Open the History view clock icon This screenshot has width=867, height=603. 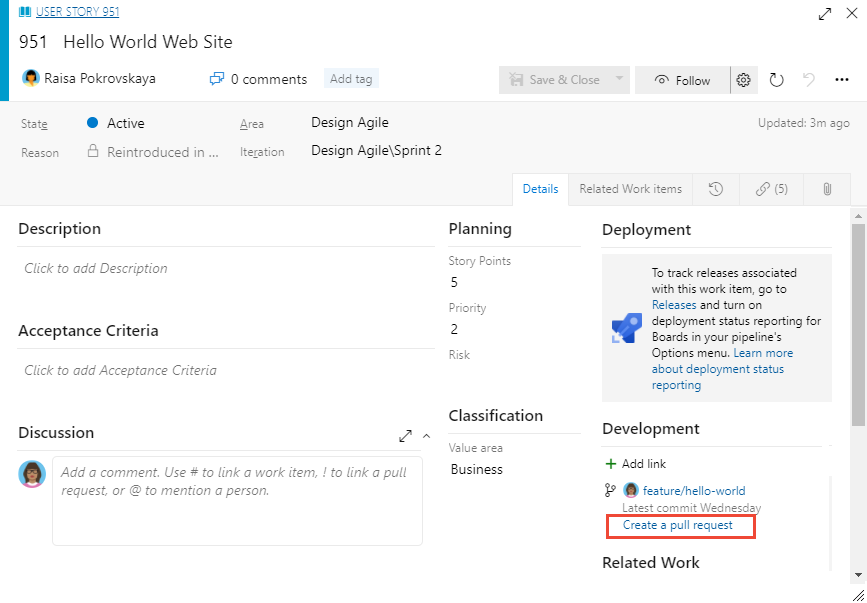(x=716, y=189)
